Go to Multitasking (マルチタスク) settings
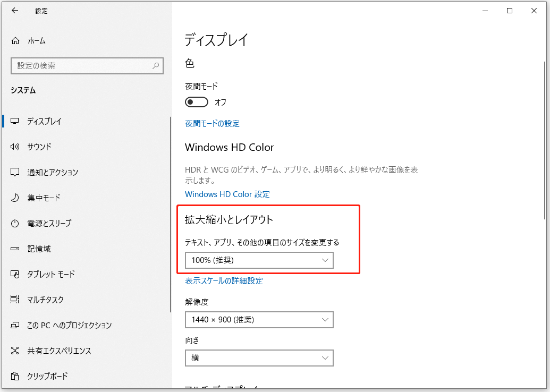This screenshot has height=392, width=550. [46, 300]
